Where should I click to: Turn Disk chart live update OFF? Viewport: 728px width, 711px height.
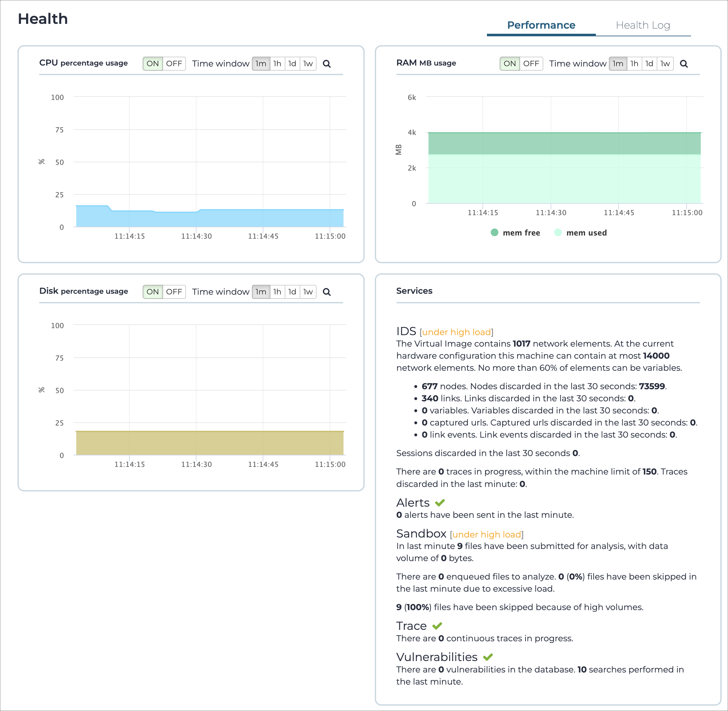pyautogui.click(x=174, y=292)
